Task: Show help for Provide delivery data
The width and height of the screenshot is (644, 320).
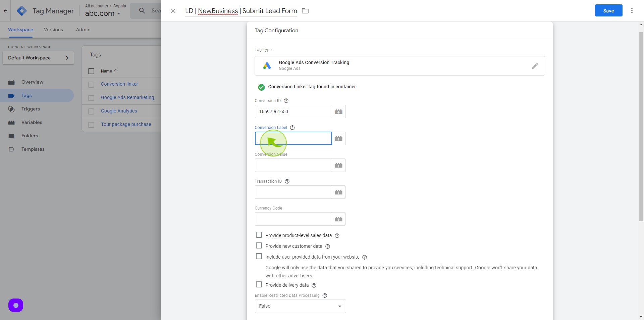Action: point(314,285)
